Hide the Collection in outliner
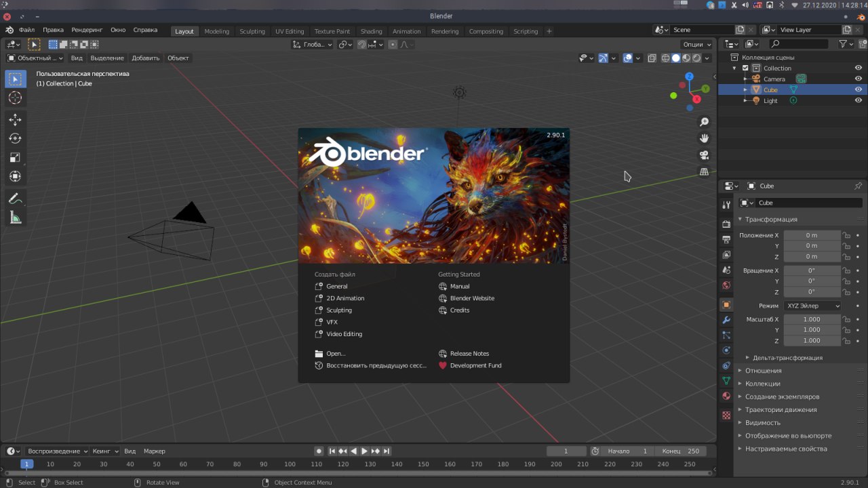Image resolution: width=868 pixels, height=488 pixels. [x=858, y=68]
